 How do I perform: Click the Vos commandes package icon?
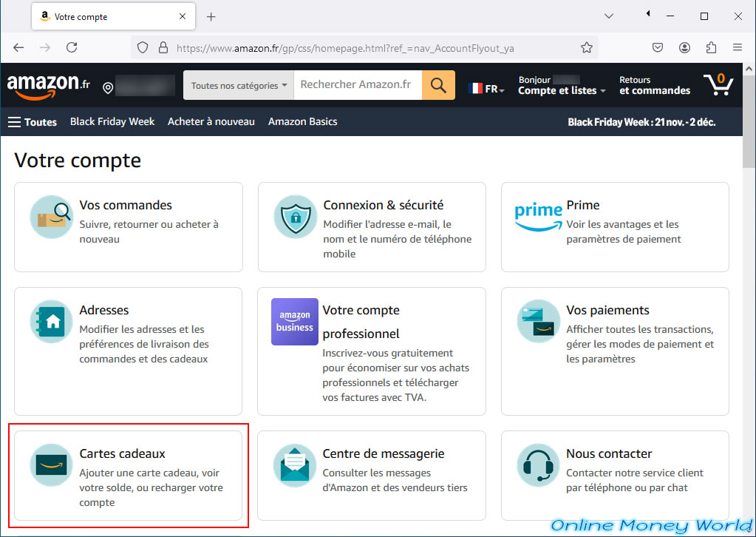tap(52, 217)
